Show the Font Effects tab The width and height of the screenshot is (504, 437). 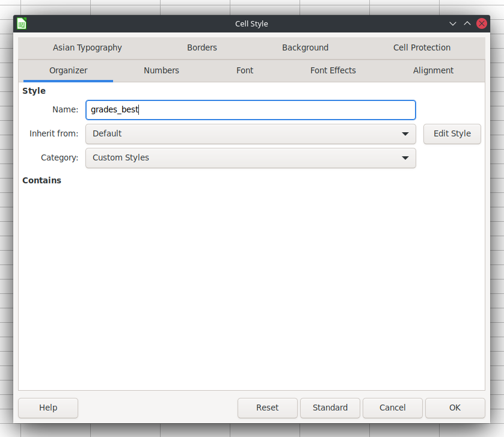point(333,70)
